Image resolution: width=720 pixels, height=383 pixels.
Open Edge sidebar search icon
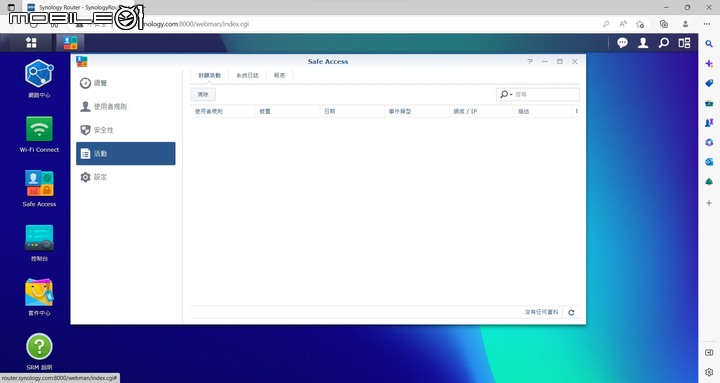coord(709,44)
